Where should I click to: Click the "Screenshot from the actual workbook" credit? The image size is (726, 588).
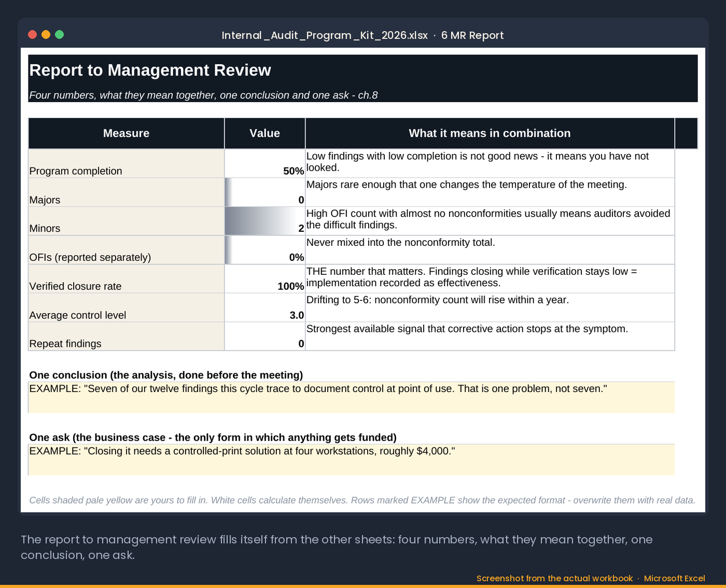(554, 578)
